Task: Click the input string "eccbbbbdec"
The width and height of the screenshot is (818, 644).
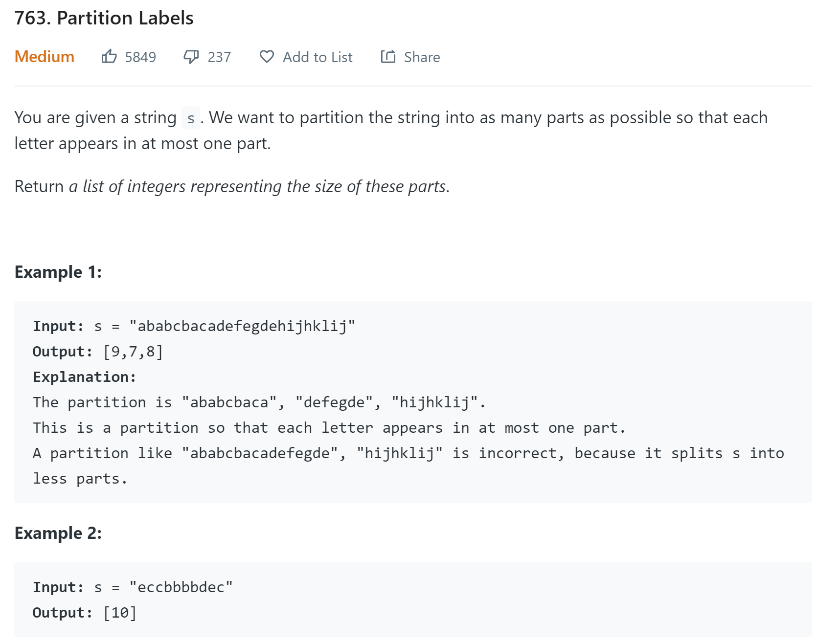Action: tap(181, 587)
